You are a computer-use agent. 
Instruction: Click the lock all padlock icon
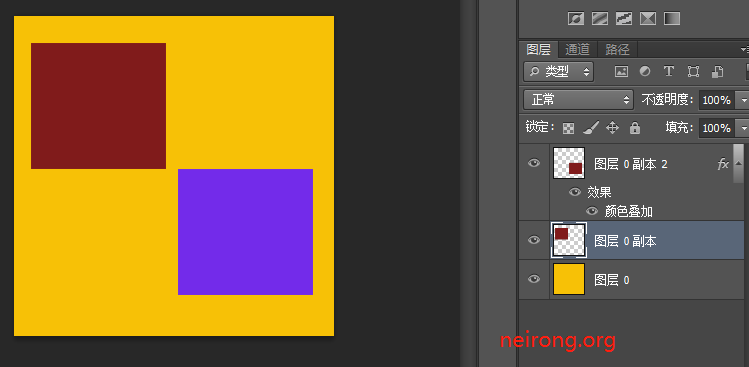pos(634,128)
